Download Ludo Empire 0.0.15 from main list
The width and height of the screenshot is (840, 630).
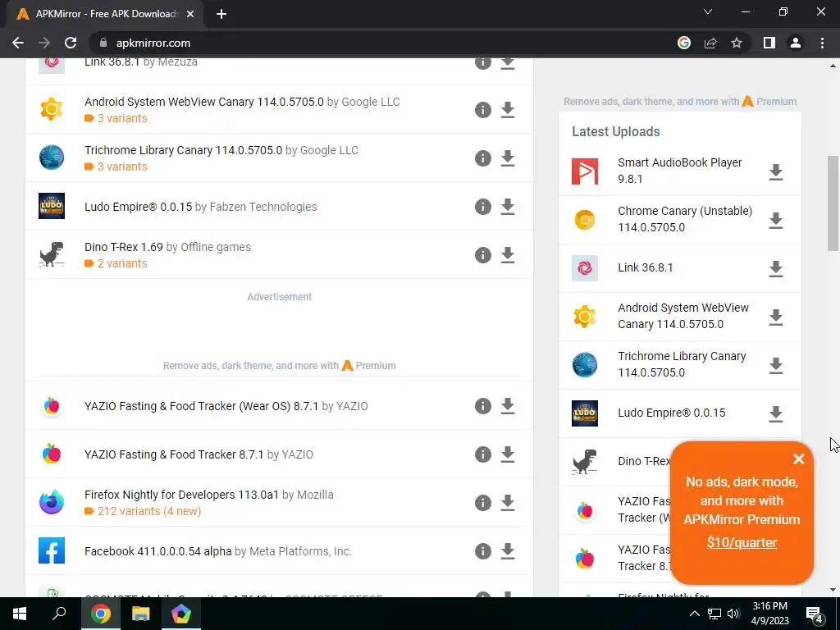507,207
